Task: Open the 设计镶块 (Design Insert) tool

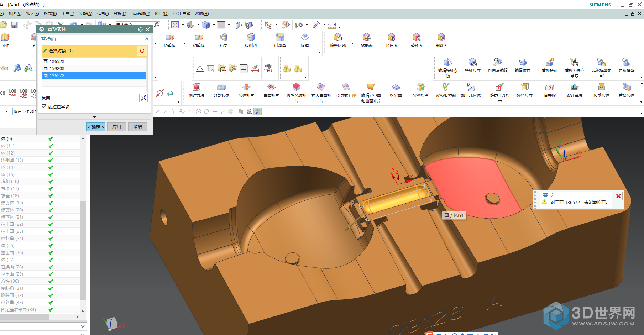Action: 575,87
